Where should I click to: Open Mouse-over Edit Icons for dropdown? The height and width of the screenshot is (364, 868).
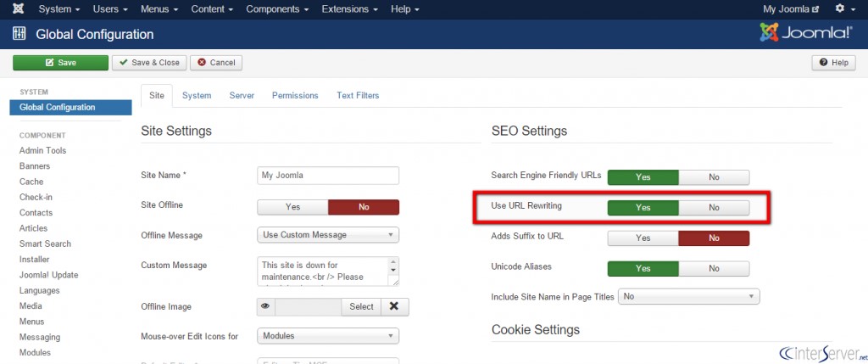[328, 336]
